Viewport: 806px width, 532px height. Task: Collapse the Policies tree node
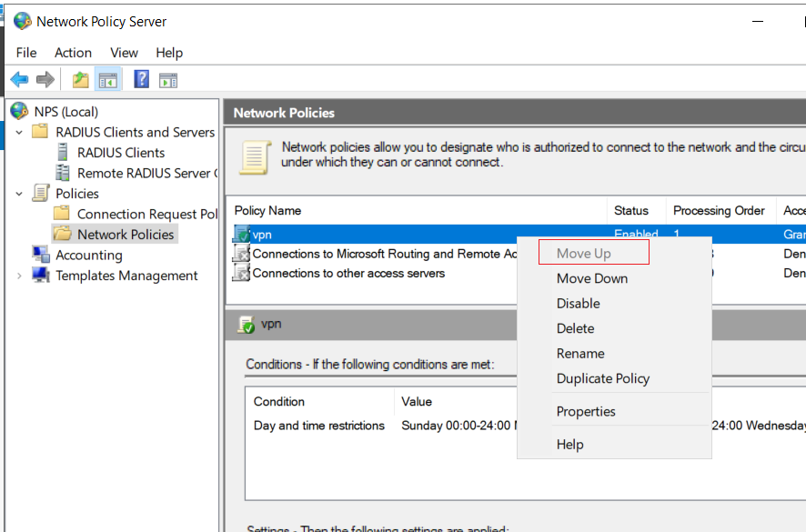point(19,194)
